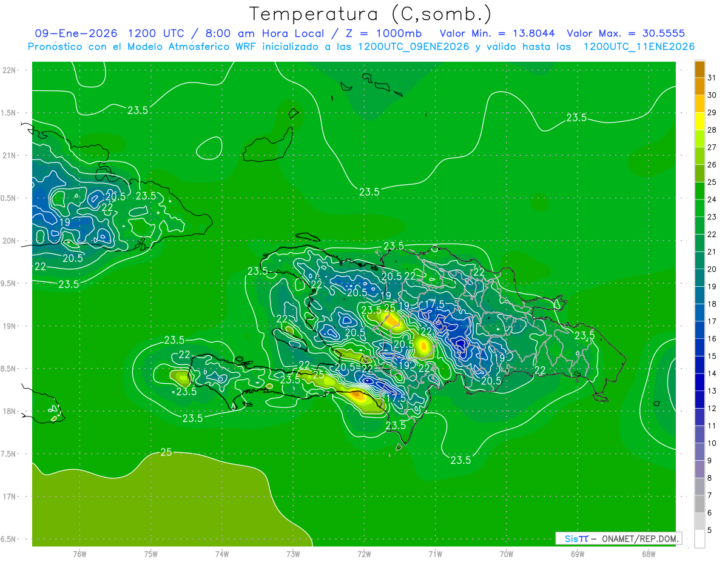Pick the olive swatch between 25 and 26
This screenshot has height=562, width=728.
(699, 173)
